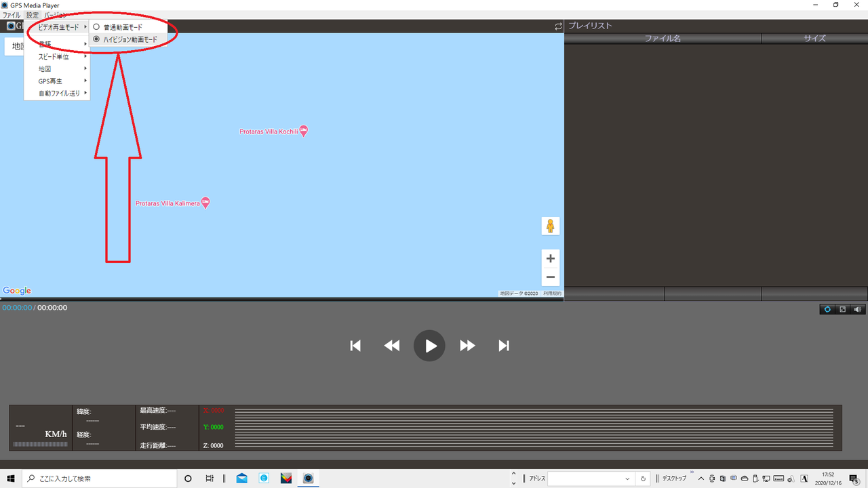Click the 最高速度 max speed readout
The image size is (868, 488).
tap(157, 411)
